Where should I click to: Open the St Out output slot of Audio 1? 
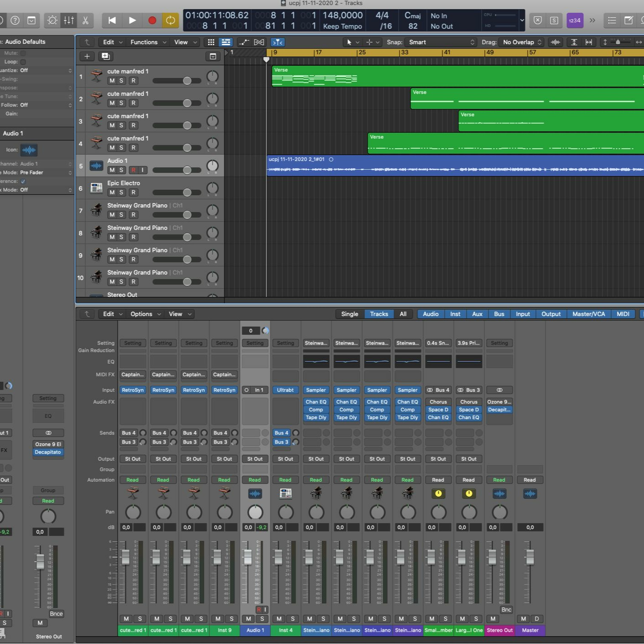tap(255, 459)
